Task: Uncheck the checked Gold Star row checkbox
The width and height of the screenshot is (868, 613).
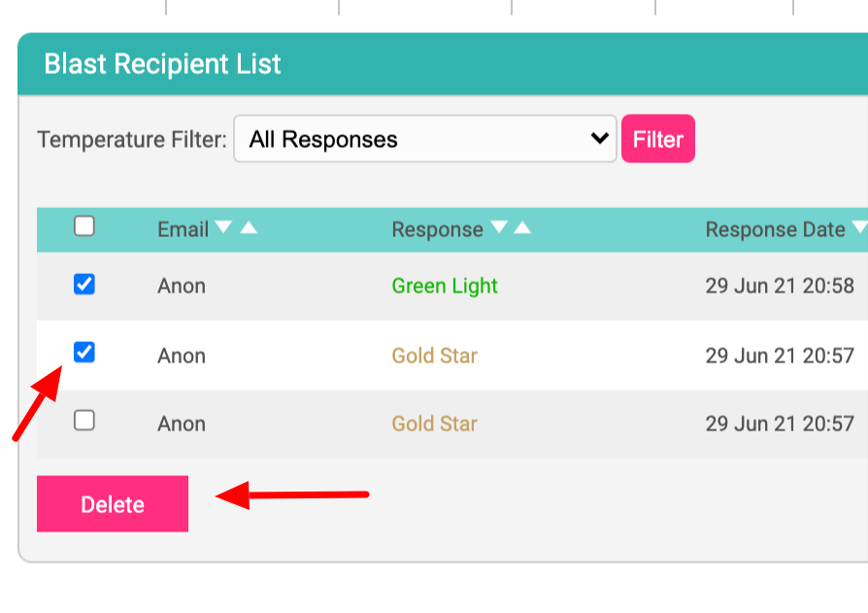Action: [84, 353]
